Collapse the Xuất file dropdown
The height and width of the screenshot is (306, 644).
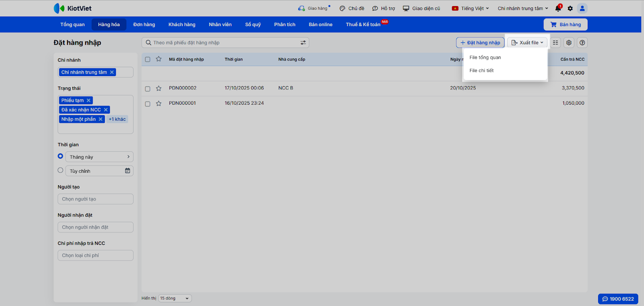pyautogui.click(x=527, y=43)
